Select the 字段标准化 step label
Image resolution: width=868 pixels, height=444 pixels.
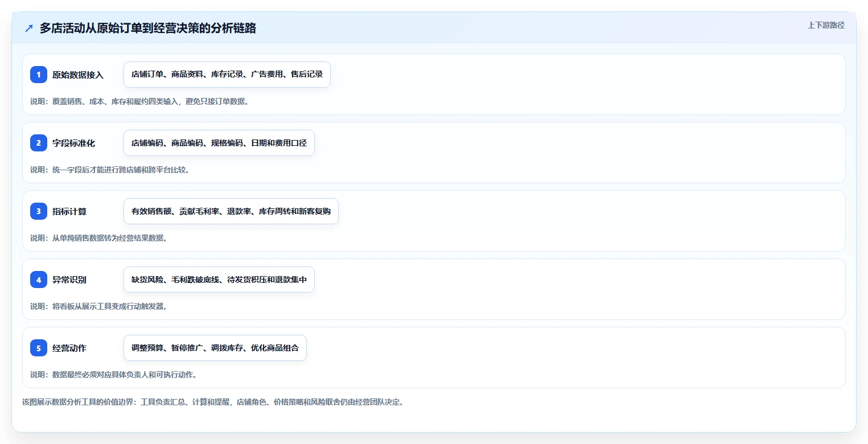tap(73, 143)
